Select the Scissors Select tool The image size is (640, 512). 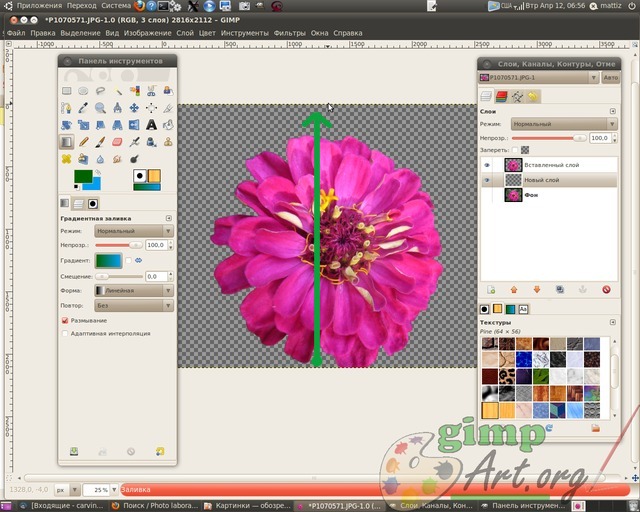coord(151,91)
